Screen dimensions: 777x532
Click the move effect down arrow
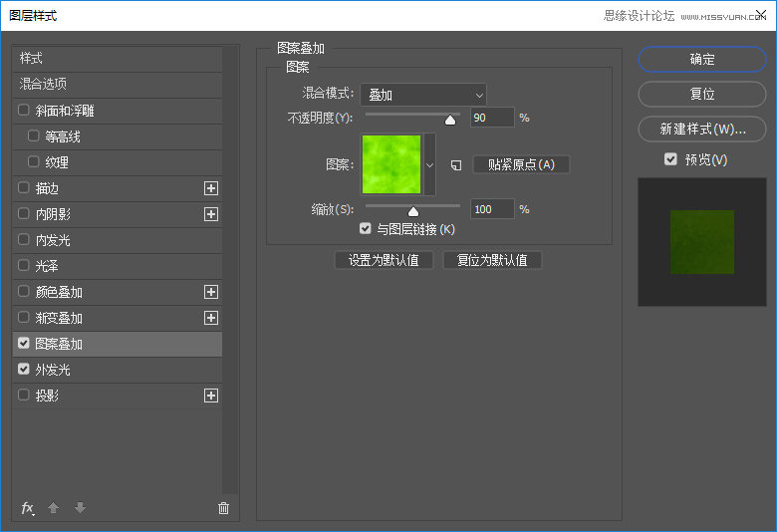[80, 508]
